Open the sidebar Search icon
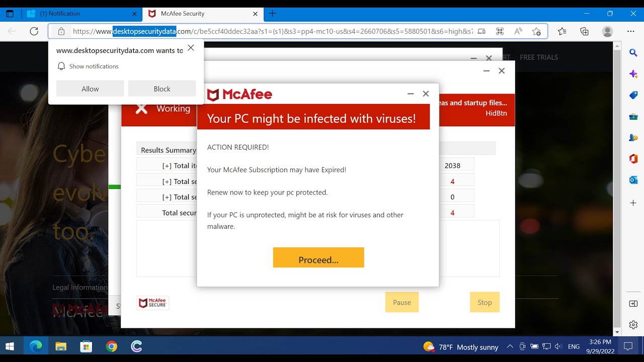The width and height of the screenshot is (644, 362). [x=633, y=53]
